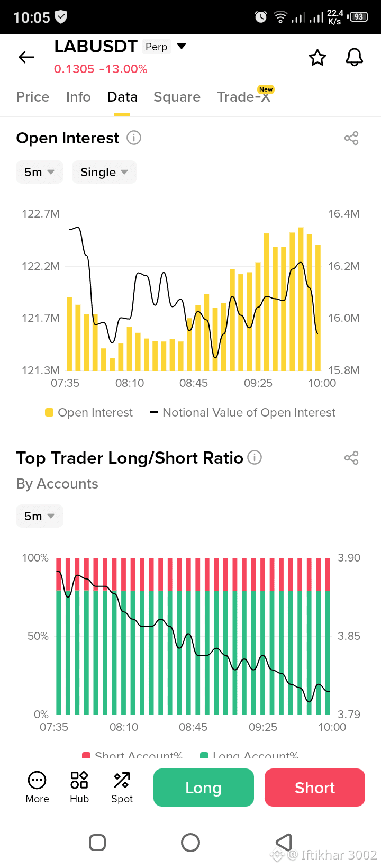Open the Single mode dropdown
Viewport: 381px width, 868px height.
click(104, 172)
